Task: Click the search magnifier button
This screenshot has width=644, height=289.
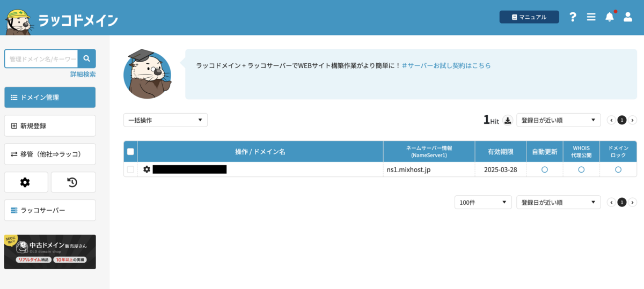Action: click(87, 58)
